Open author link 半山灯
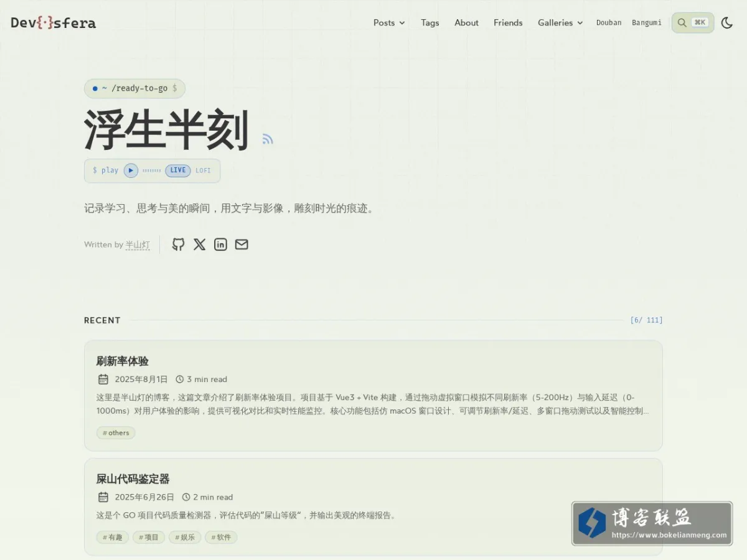The height and width of the screenshot is (560, 747). [138, 245]
